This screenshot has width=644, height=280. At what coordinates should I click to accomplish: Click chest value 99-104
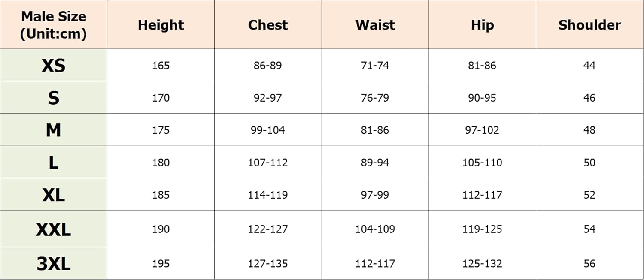[x=268, y=130]
